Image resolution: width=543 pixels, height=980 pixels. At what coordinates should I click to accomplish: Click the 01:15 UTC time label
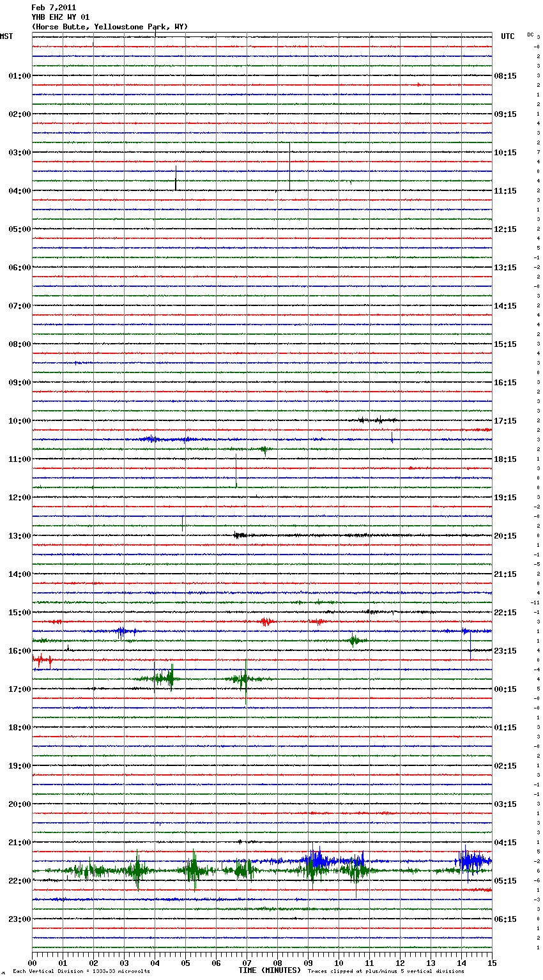[505, 728]
